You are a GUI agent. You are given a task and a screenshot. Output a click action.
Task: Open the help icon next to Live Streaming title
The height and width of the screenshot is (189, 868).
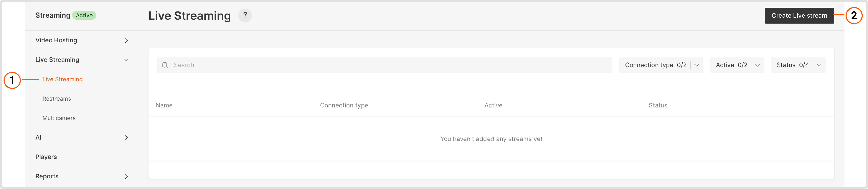[245, 15]
